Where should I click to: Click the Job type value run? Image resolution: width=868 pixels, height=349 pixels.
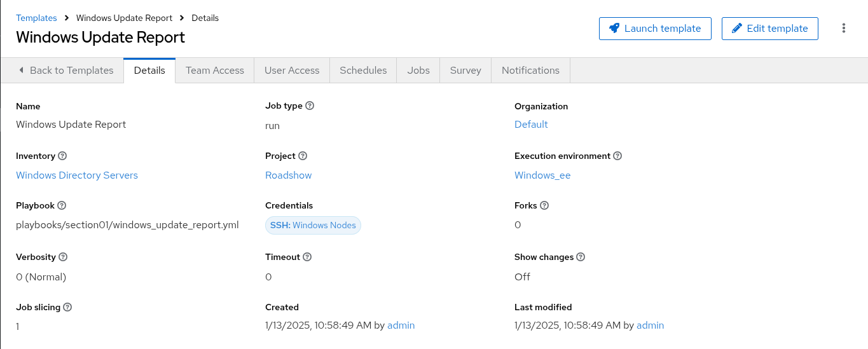point(272,126)
